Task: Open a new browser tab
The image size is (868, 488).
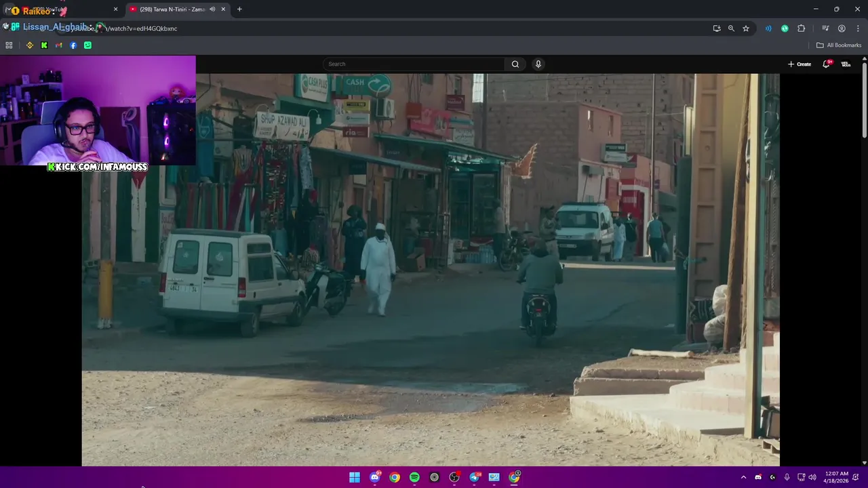Action: 239,9
